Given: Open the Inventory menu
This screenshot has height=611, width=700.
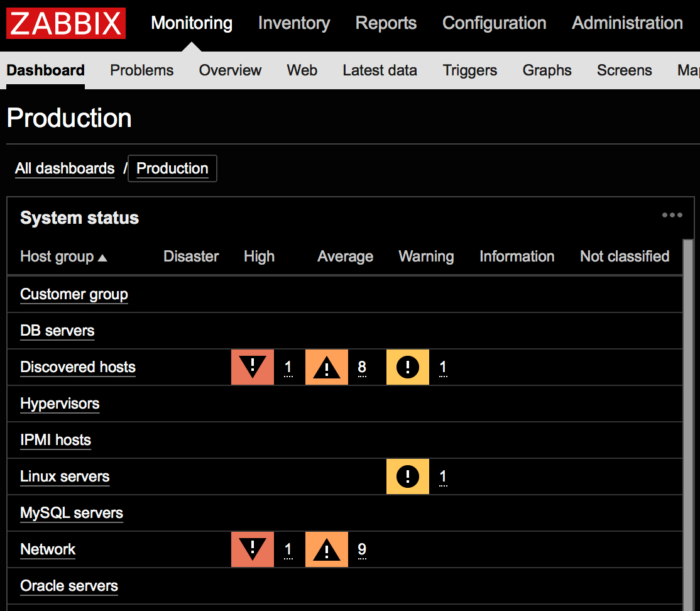Looking at the screenshot, I should (x=294, y=23).
